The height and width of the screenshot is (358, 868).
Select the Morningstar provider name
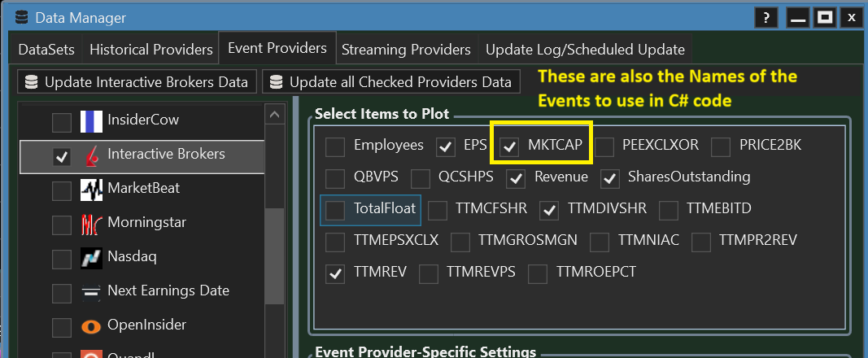point(146,222)
